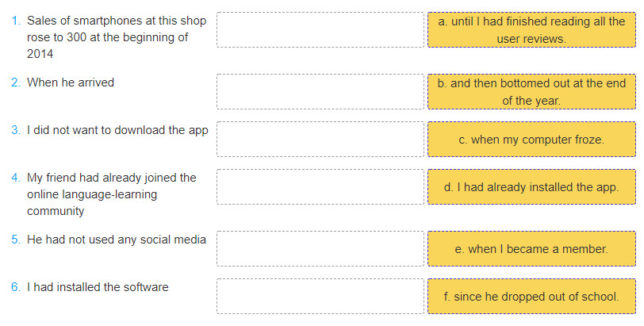The height and width of the screenshot is (326, 644).
Task: Click the drop zone next to 'My friend had already joined'
Action: coord(320,187)
